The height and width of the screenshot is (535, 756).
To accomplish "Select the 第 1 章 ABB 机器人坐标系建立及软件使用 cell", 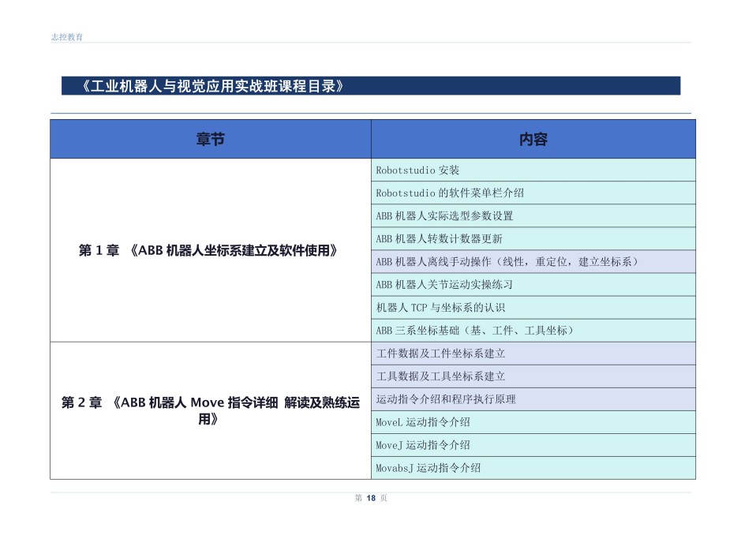I will point(211,250).
